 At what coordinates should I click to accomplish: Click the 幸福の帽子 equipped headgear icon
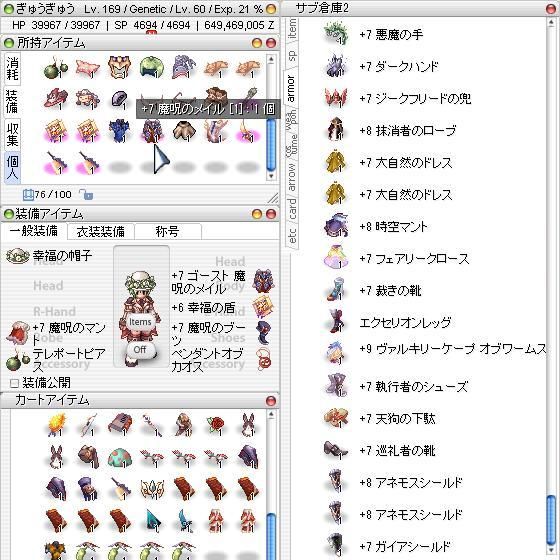17,256
